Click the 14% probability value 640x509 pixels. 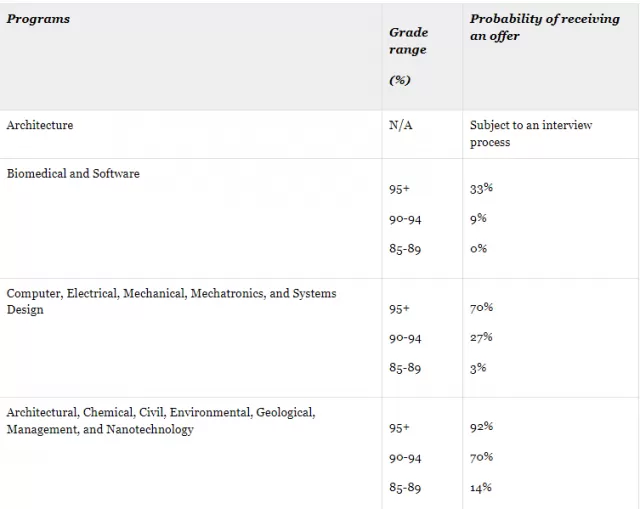481,487
